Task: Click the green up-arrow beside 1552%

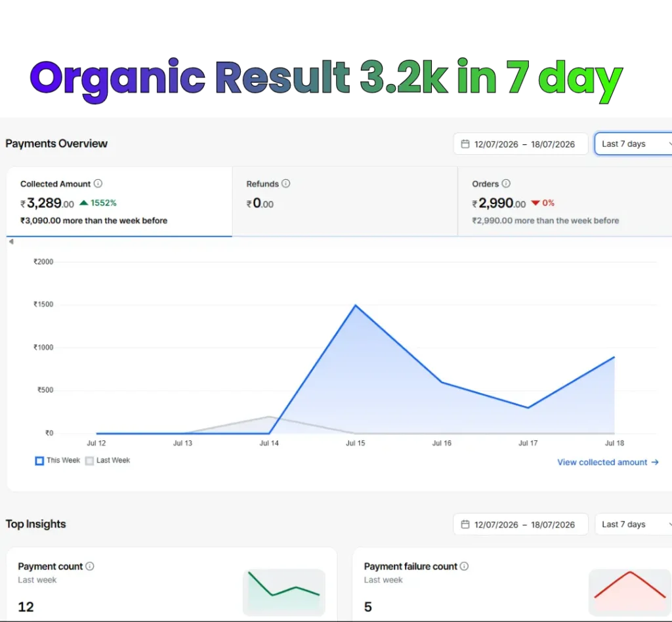Action: pyautogui.click(x=84, y=203)
